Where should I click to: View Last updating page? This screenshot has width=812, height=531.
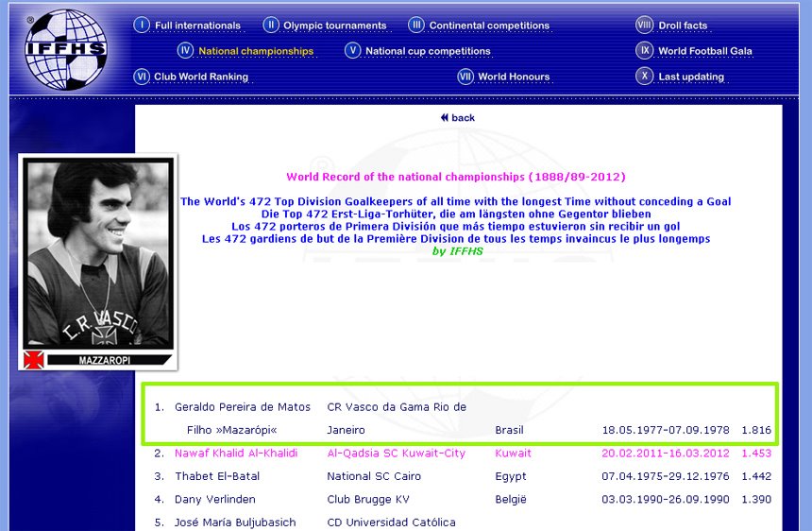click(x=691, y=77)
